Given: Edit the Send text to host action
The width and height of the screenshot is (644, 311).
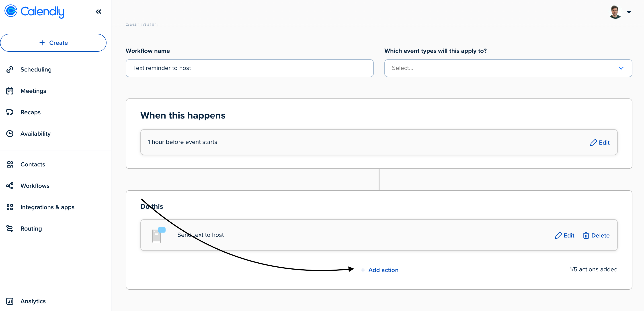Looking at the screenshot, I should [x=564, y=235].
